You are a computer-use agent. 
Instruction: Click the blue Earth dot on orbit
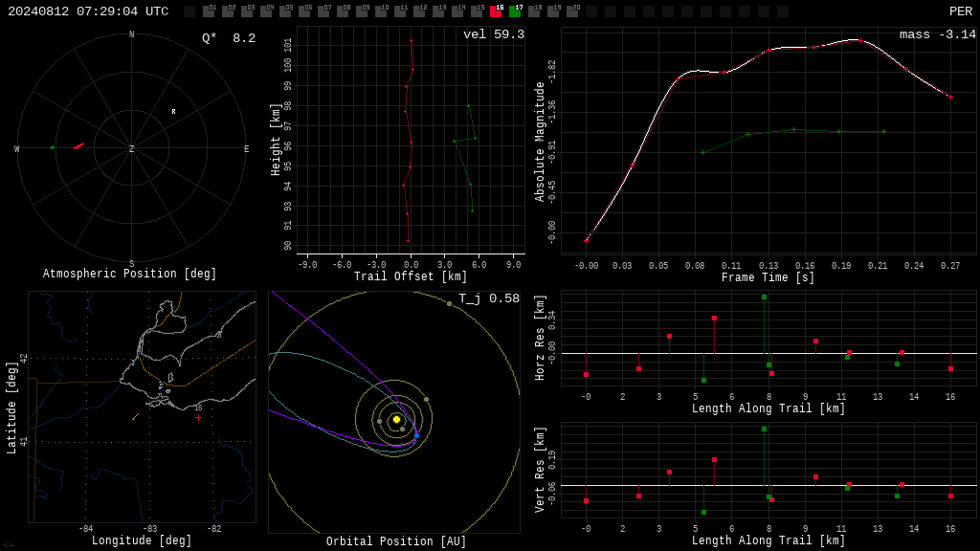(417, 435)
